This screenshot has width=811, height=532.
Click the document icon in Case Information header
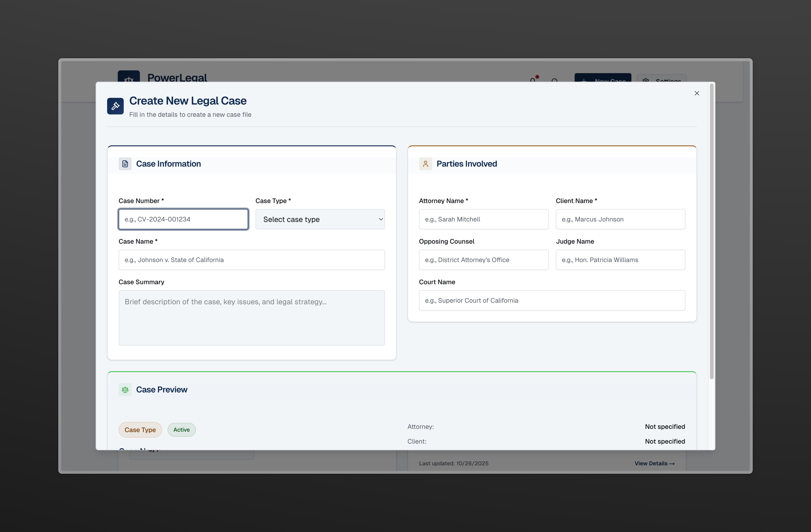pyautogui.click(x=125, y=164)
